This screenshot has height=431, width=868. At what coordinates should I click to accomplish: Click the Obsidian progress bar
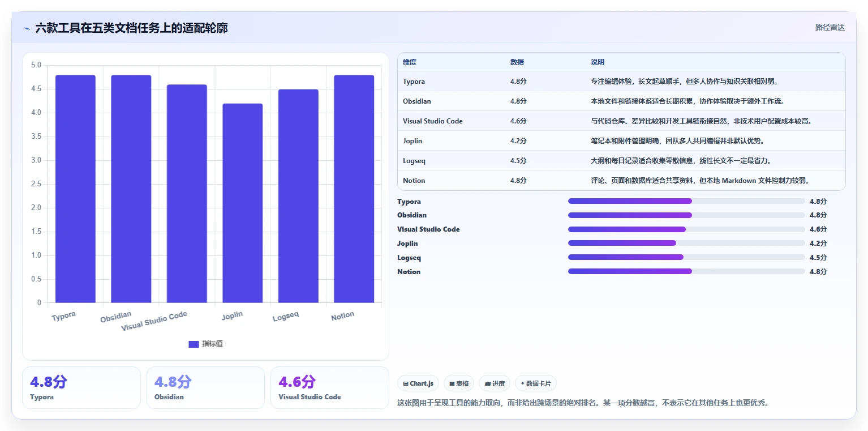point(686,215)
